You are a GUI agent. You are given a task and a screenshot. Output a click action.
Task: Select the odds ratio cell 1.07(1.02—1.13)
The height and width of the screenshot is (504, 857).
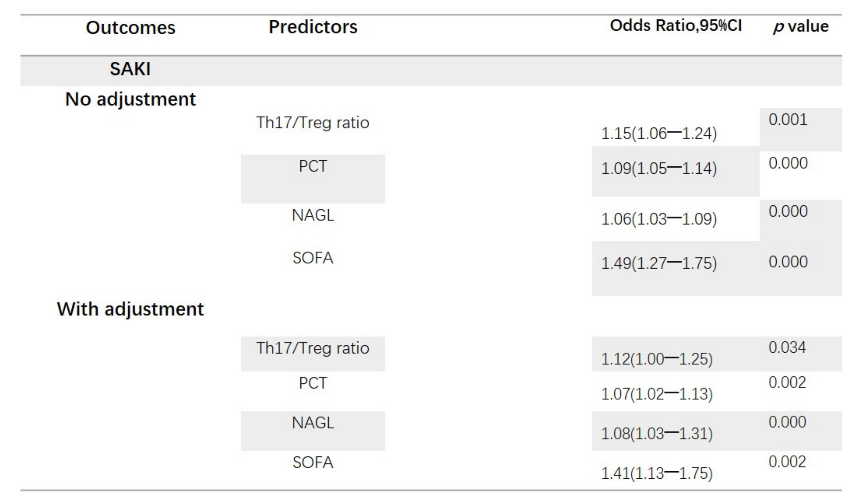(x=657, y=394)
